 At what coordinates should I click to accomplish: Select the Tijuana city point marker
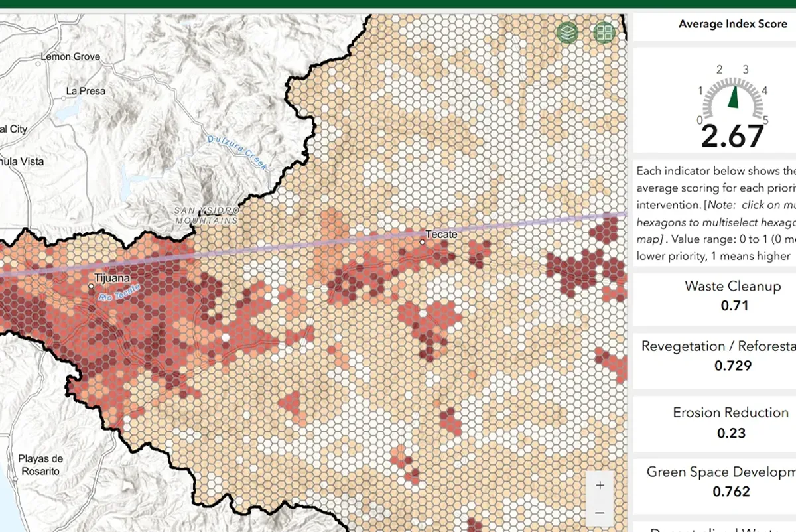(93, 287)
